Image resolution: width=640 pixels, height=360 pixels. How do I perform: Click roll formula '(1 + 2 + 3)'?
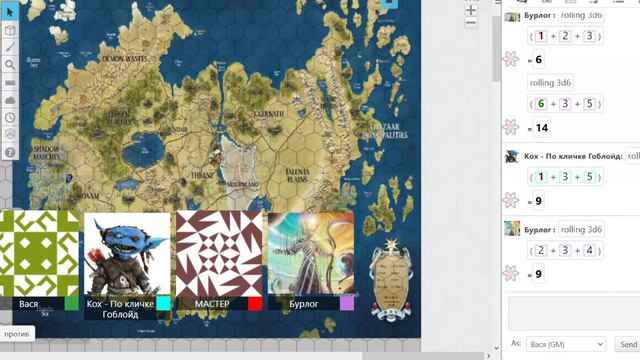[x=565, y=36]
